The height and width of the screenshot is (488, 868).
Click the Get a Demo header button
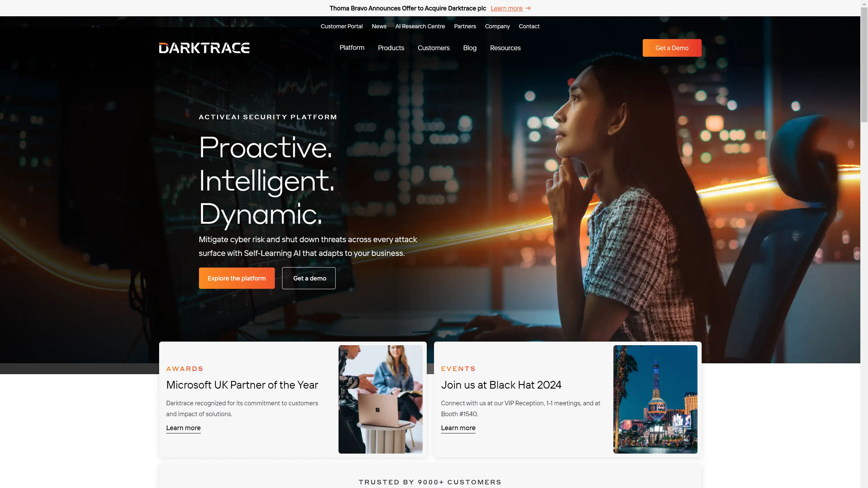point(672,48)
